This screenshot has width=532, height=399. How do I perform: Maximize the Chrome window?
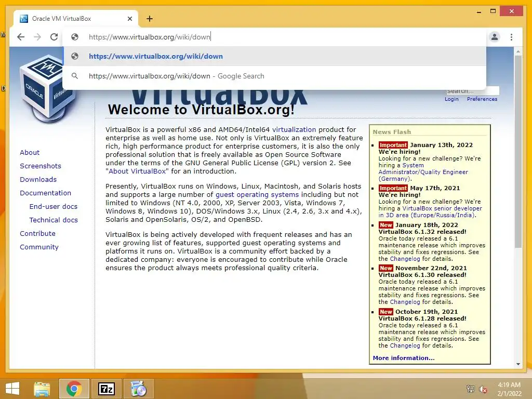[493, 11]
